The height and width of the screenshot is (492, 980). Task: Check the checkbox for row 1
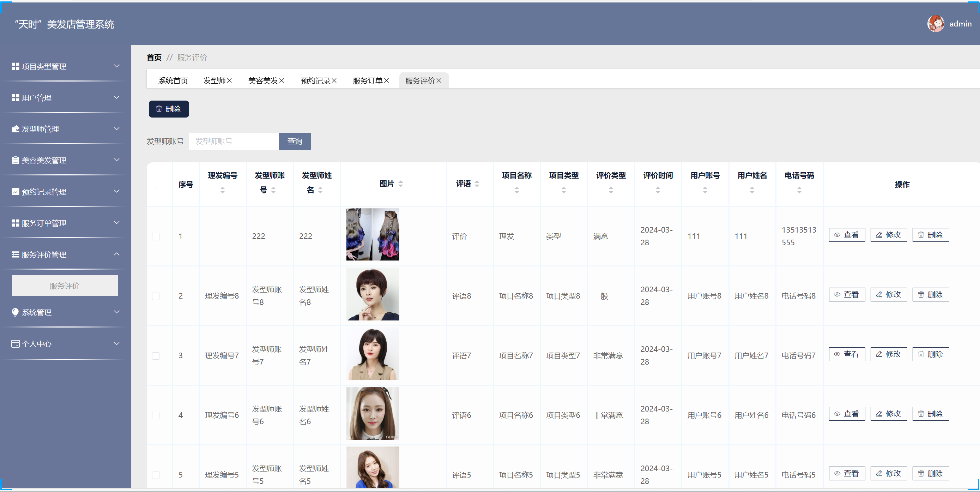(x=156, y=237)
